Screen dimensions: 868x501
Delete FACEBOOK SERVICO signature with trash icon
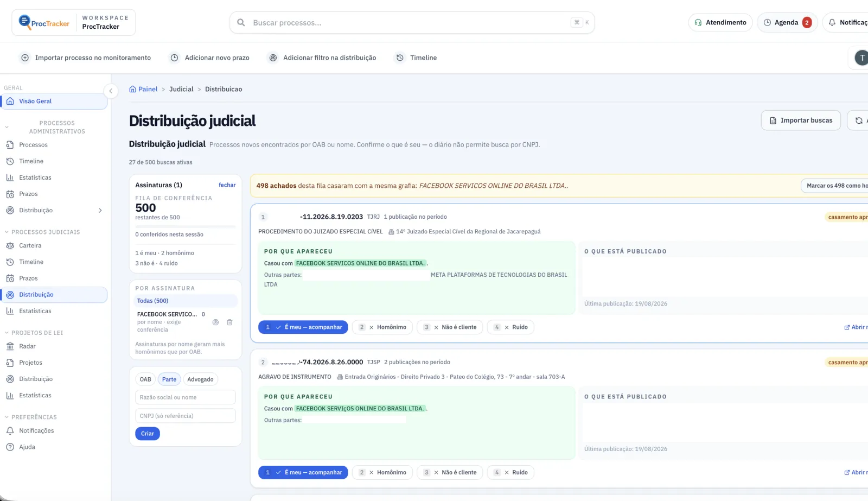(229, 322)
